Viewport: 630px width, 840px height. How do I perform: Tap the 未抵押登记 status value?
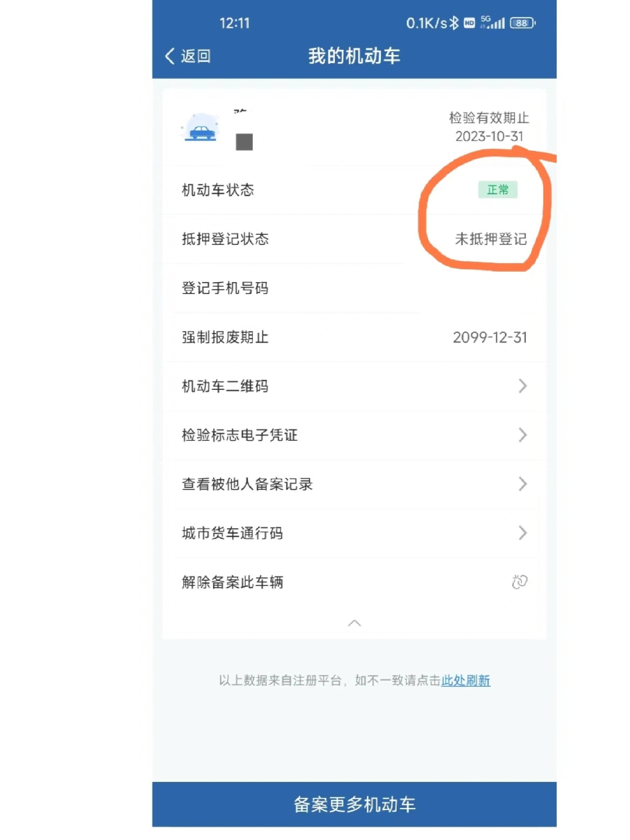pyautogui.click(x=491, y=239)
